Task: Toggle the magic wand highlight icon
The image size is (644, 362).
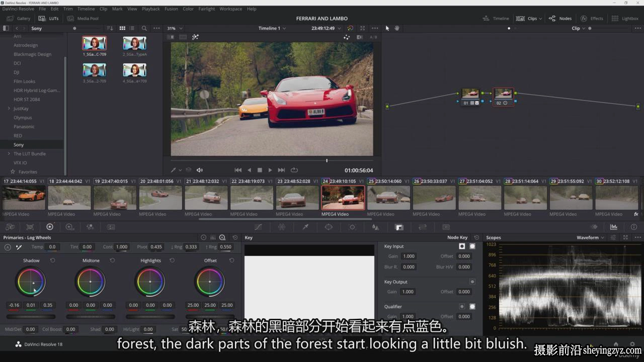Action: click(195, 37)
